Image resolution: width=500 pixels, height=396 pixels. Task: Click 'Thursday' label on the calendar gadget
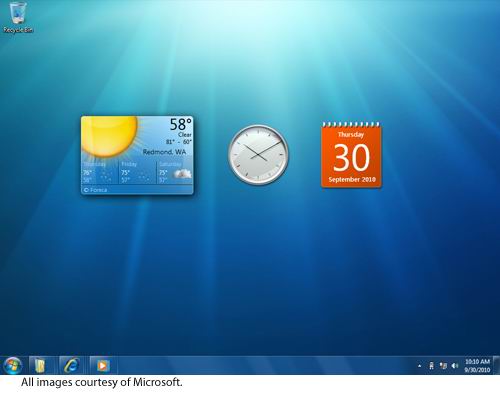tap(351, 135)
